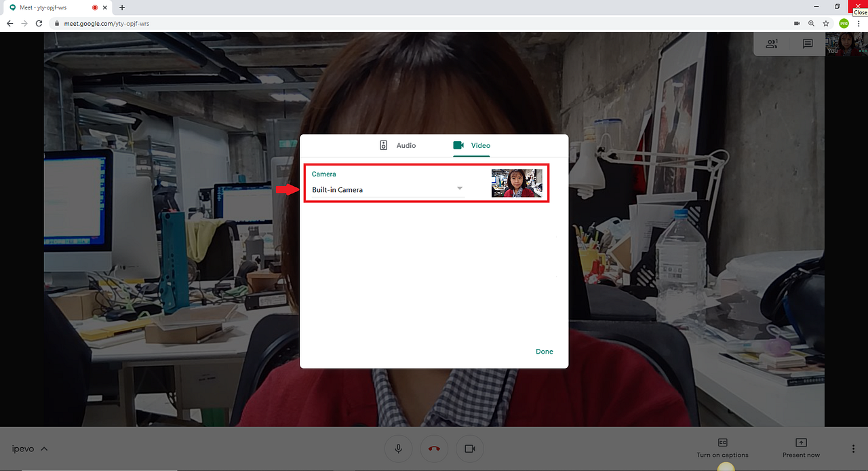Viewport: 868px width, 471px height.
Task: Open the chat panel
Action: tap(807, 43)
